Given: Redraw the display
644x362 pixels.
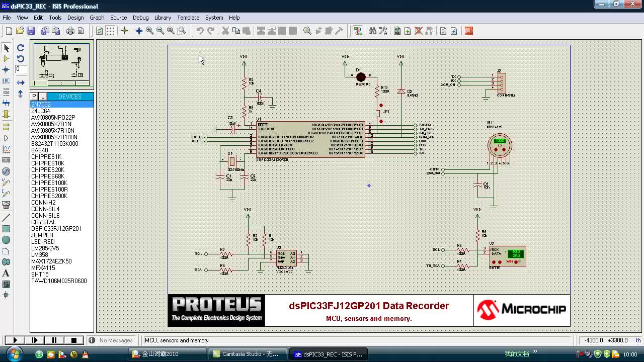Looking at the screenshot, I should coord(100,31).
